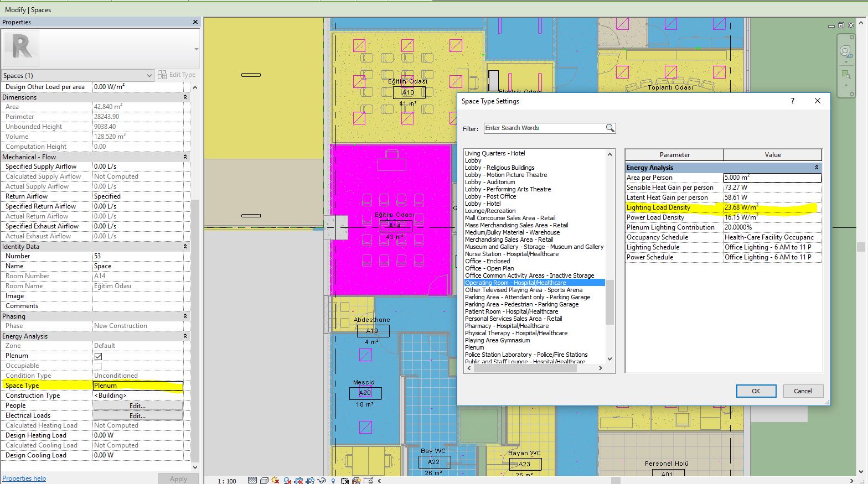Image resolution: width=868 pixels, height=484 pixels.
Task: Toggle analytical model visibility icon
Action: click(x=356, y=481)
